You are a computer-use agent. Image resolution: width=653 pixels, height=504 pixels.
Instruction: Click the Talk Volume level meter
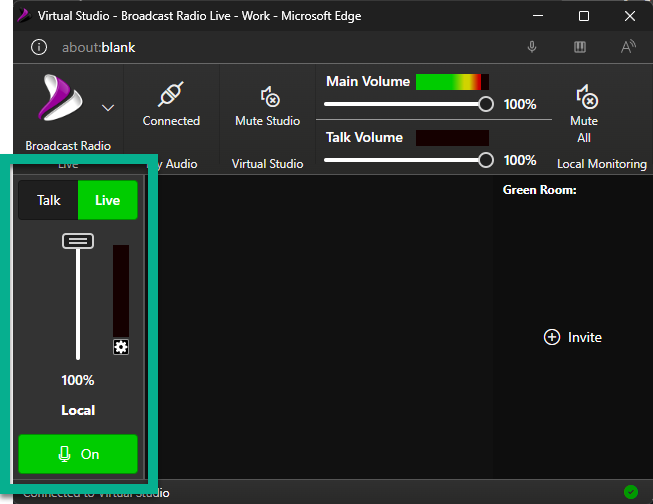coord(452,138)
